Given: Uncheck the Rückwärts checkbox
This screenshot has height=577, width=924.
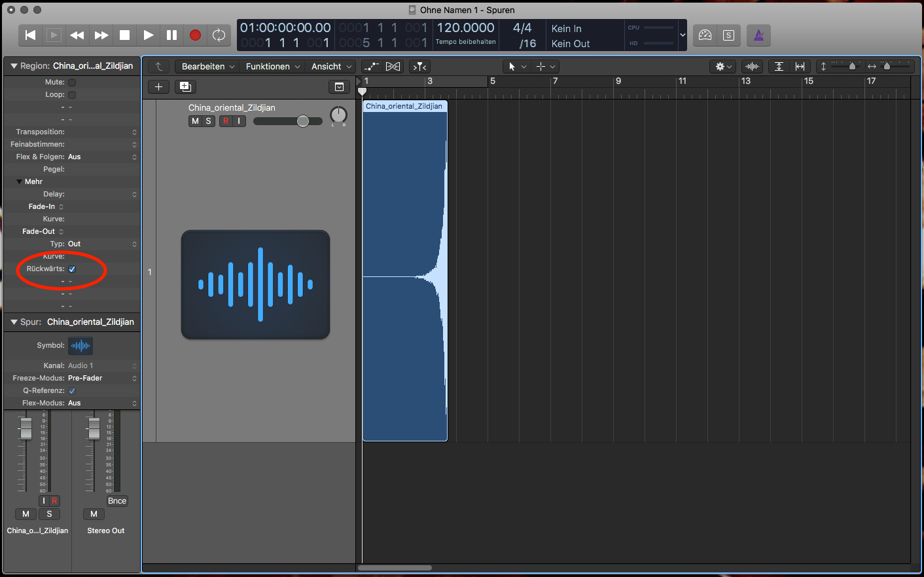Looking at the screenshot, I should point(72,269).
